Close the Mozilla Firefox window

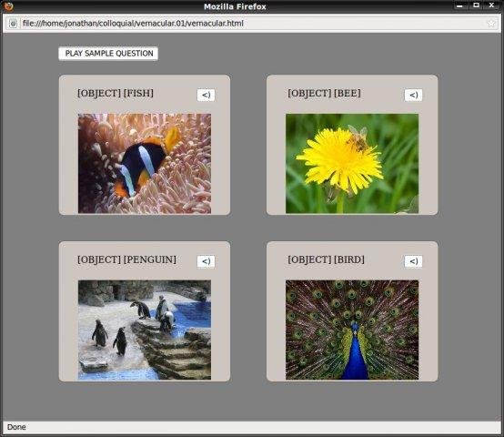tap(492, 5)
